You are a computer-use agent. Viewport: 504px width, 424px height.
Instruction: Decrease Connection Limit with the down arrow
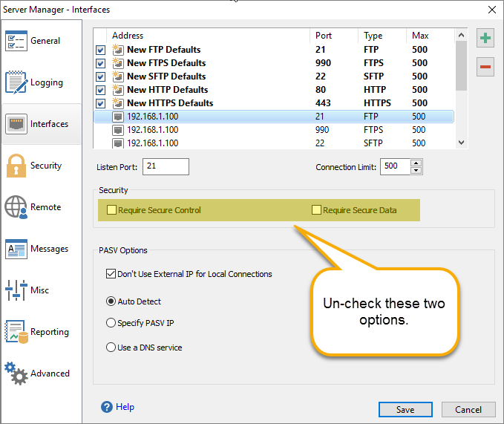point(416,170)
